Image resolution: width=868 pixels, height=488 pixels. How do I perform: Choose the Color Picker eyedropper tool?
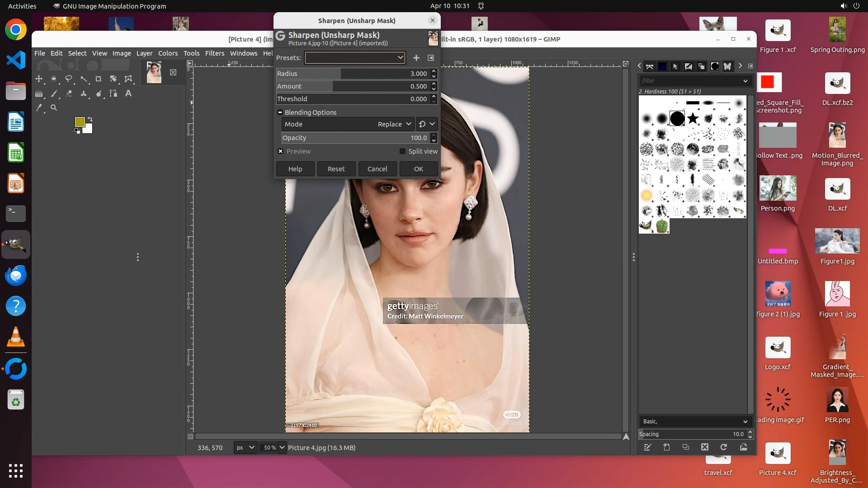point(39,108)
